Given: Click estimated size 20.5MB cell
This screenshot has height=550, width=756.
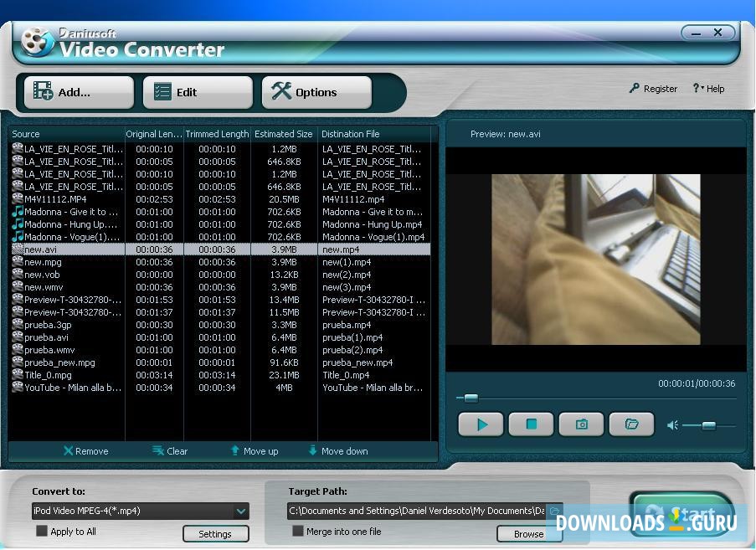Looking at the screenshot, I should [284, 199].
